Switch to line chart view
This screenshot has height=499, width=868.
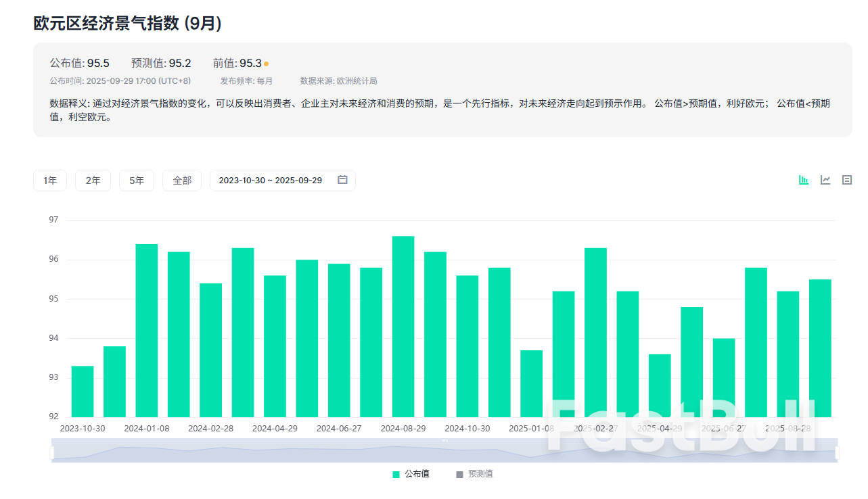point(825,180)
